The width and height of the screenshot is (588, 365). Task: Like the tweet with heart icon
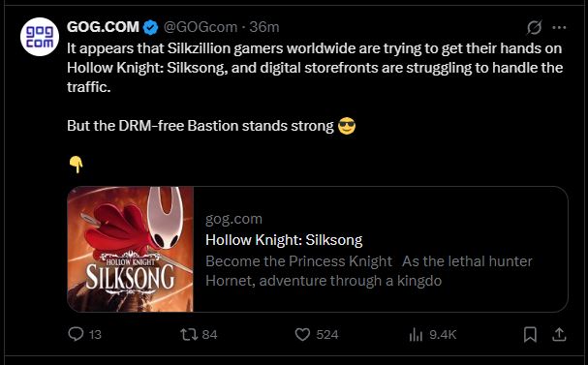(302, 334)
